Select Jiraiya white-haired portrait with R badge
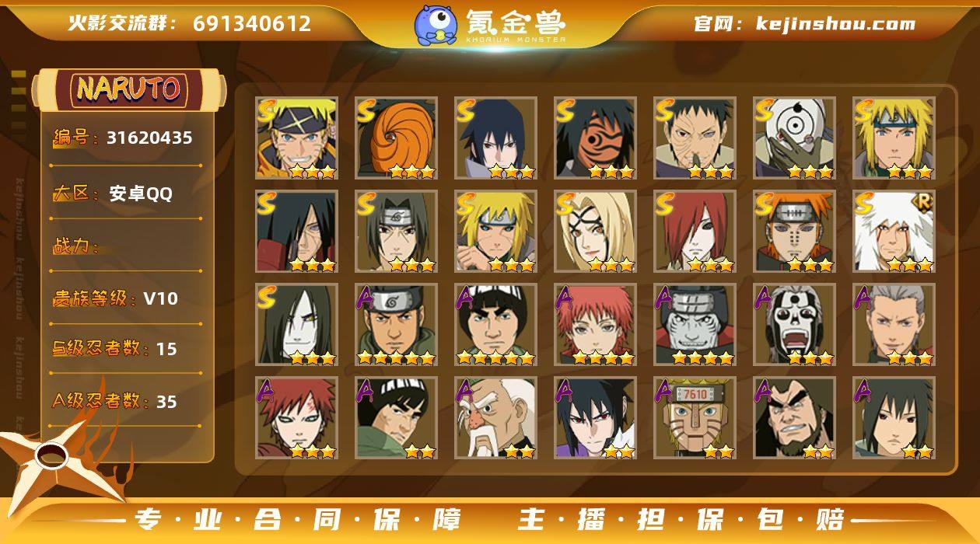This screenshot has width=980, height=544. [894, 232]
